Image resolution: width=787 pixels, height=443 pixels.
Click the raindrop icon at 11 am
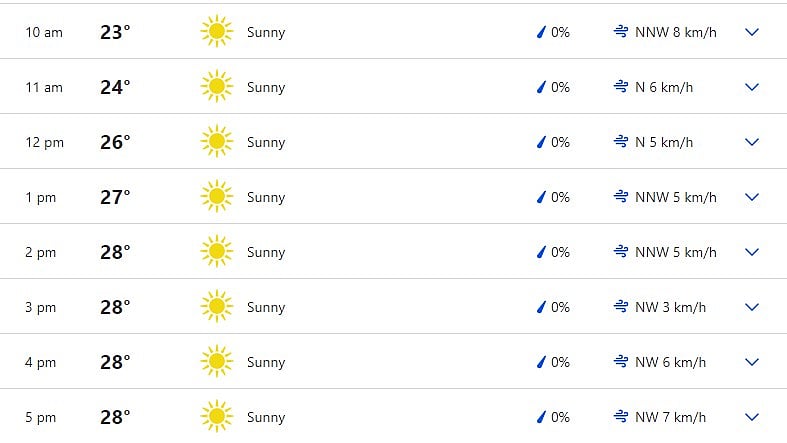coord(541,87)
